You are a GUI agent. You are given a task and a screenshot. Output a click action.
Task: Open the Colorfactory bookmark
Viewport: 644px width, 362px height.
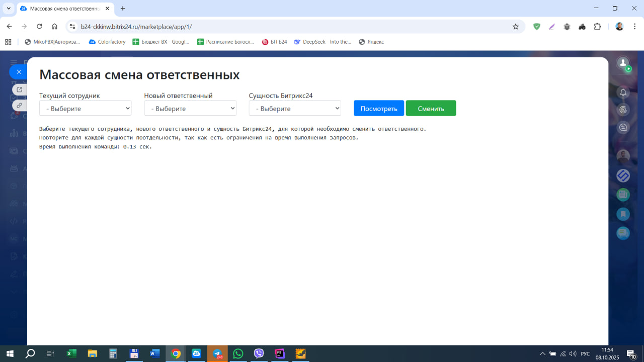[107, 42]
